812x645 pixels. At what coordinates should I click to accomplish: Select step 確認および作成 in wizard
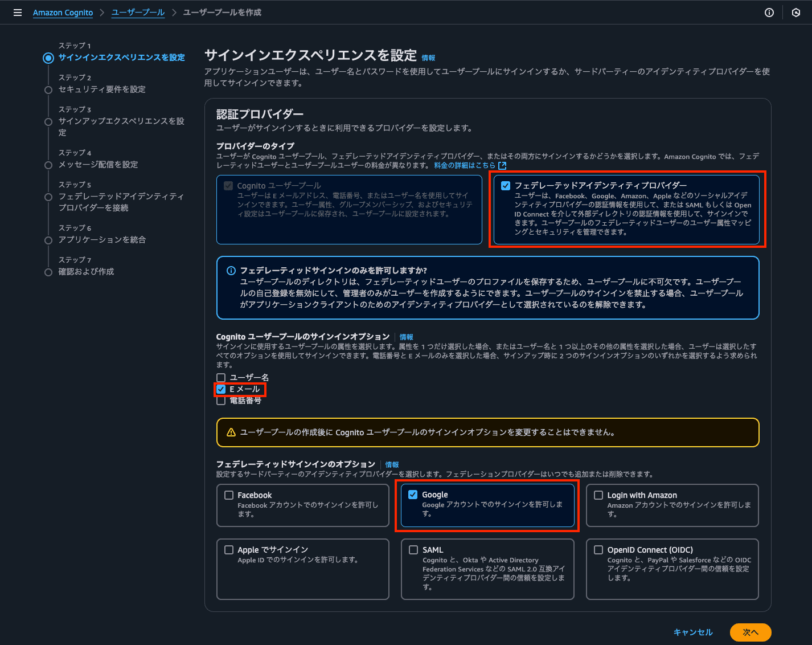point(86,272)
